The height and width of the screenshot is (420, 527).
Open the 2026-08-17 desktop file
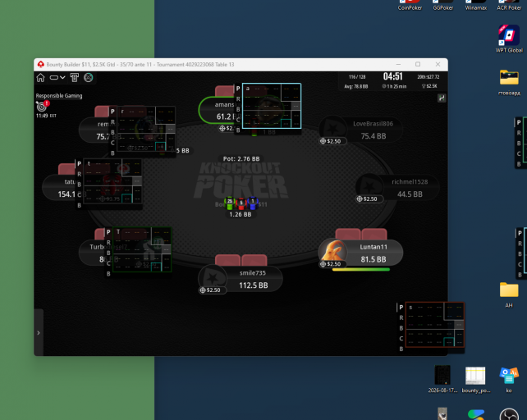point(442,379)
